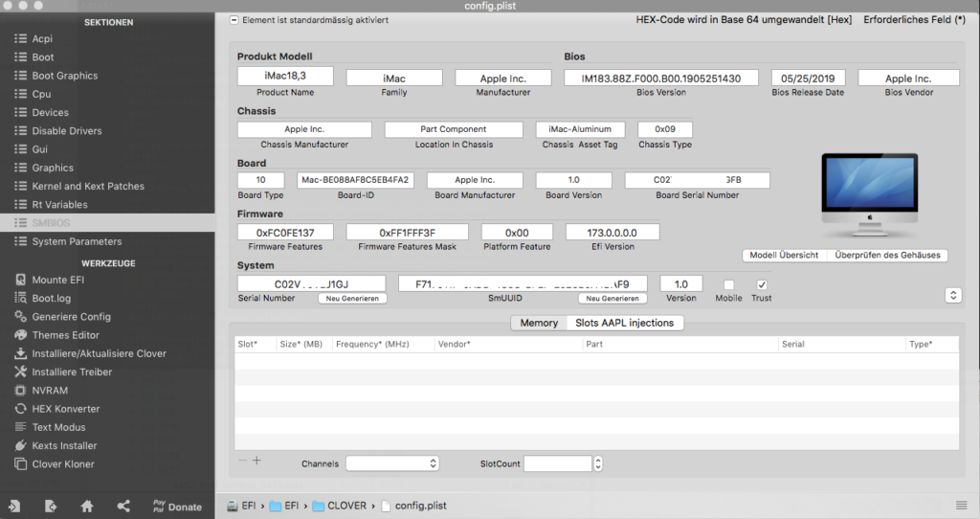Click the EFI disk in path bar
This screenshot has height=519, width=980.
(241, 506)
